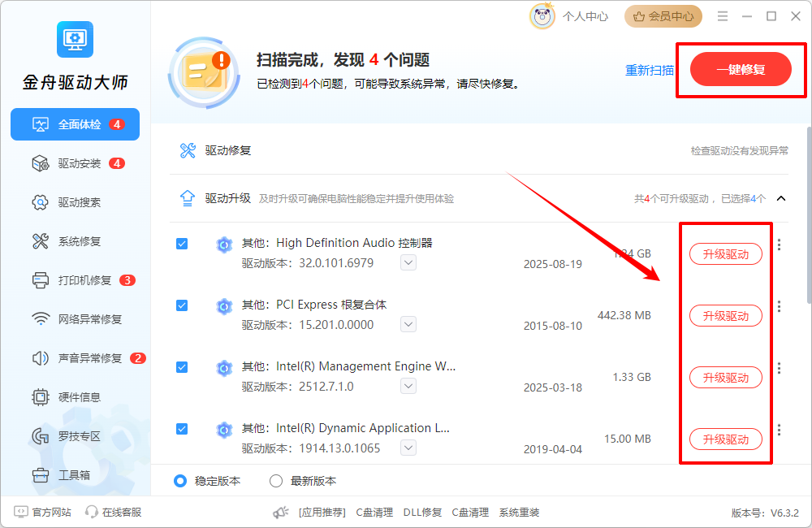The width and height of the screenshot is (812, 528).
Task: Click the Intel Management Engine gear icon
Action: tap(224, 369)
